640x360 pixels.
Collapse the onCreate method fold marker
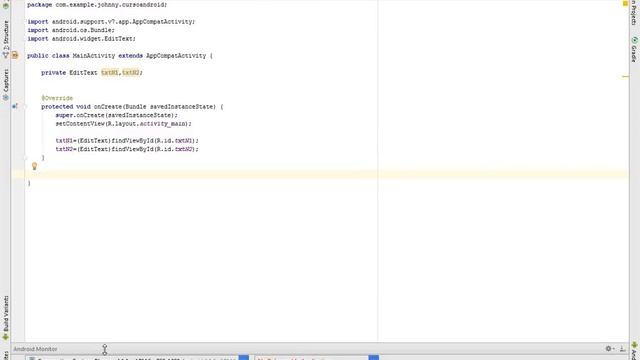(x=25, y=107)
